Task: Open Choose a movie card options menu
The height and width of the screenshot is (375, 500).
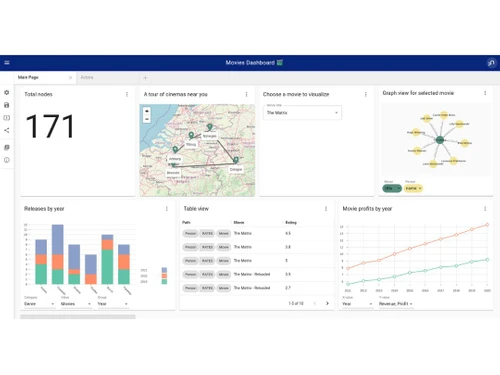Action: (x=366, y=94)
